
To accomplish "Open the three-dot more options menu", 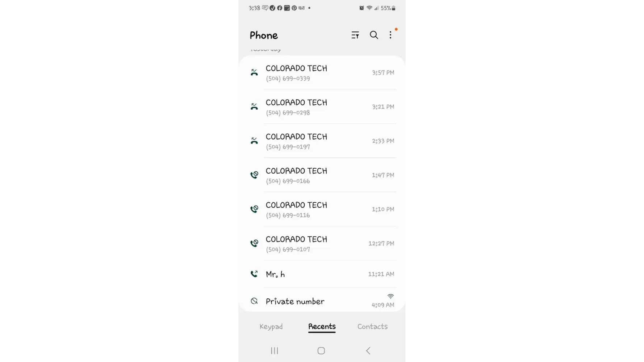I will [x=390, y=35].
